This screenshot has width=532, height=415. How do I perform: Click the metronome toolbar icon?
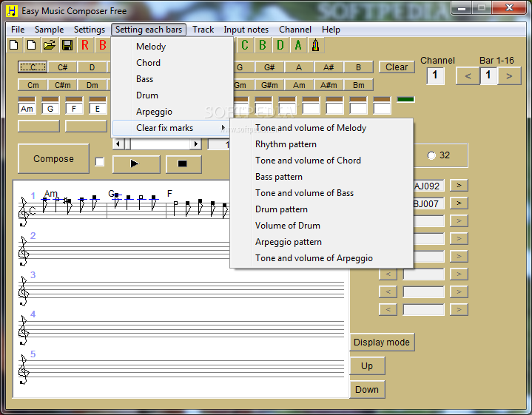click(x=316, y=45)
